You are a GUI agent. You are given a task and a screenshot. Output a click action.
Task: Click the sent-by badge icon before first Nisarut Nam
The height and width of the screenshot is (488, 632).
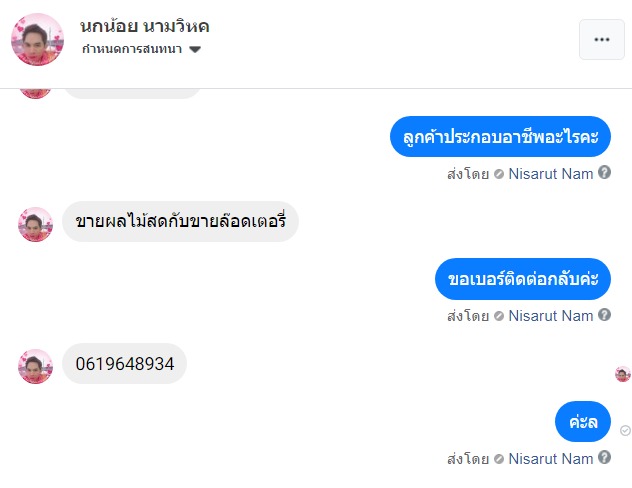pos(499,173)
